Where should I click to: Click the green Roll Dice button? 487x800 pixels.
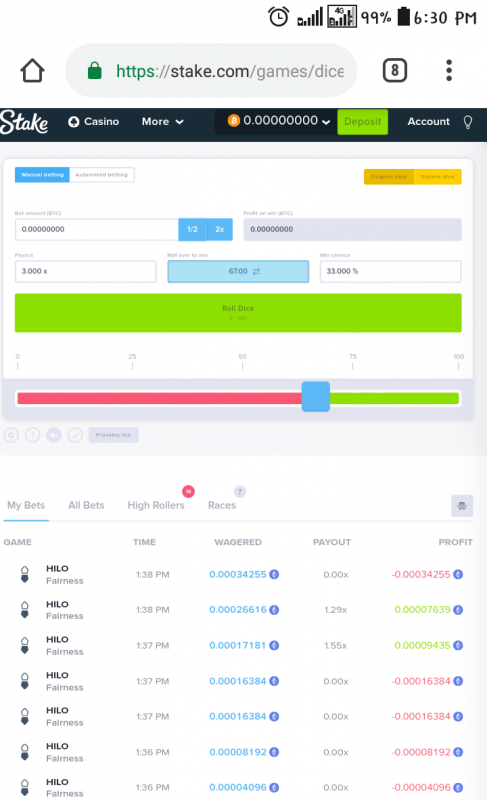tap(238, 313)
